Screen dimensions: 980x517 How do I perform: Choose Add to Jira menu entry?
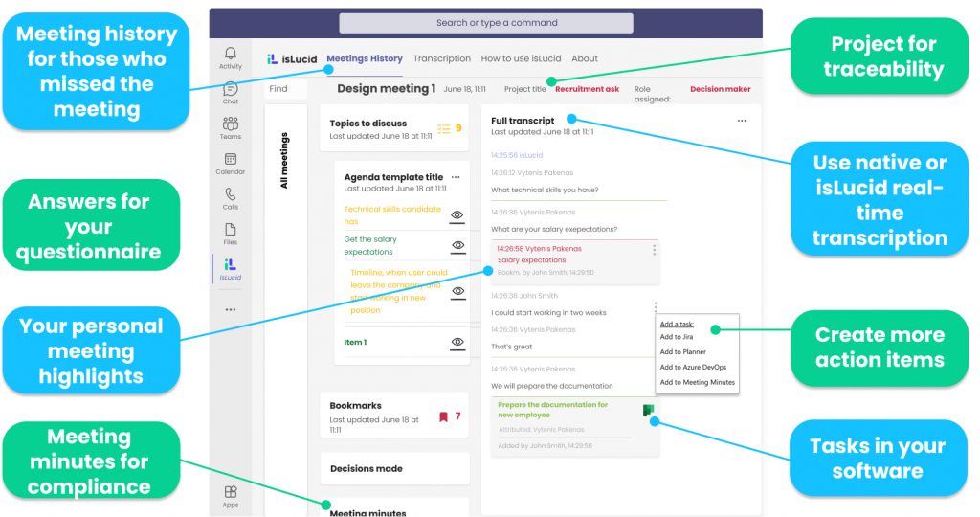pos(677,337)
